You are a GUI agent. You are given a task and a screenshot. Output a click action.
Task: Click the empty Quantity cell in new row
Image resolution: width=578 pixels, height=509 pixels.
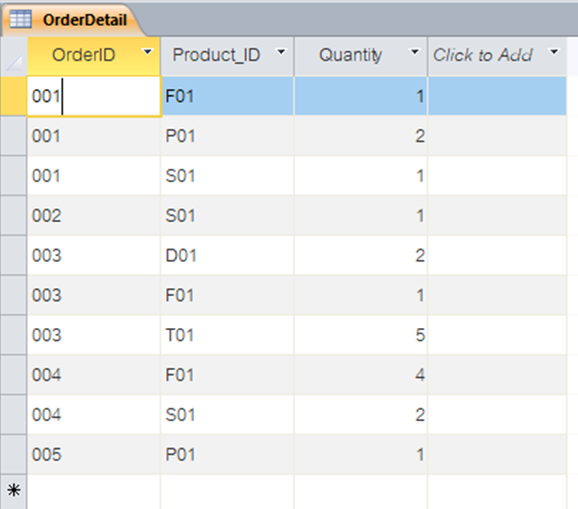361,491
